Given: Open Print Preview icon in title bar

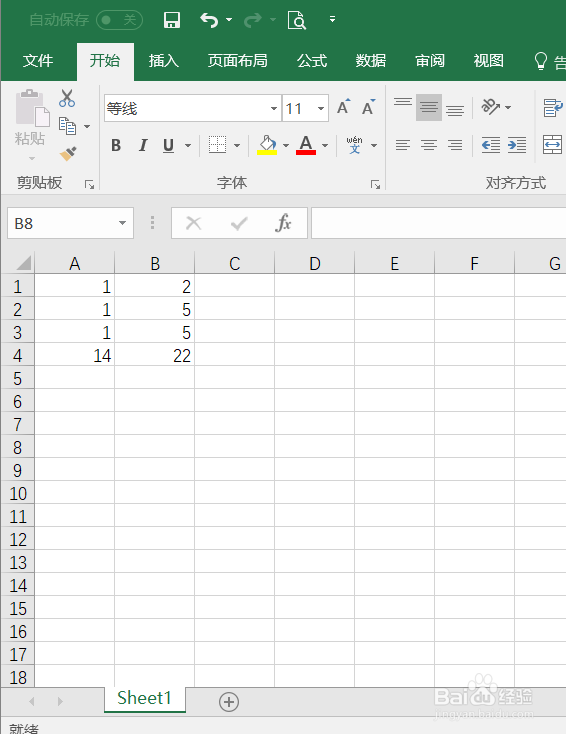Looking at the screenshot, I should click(x=297, y=20).
